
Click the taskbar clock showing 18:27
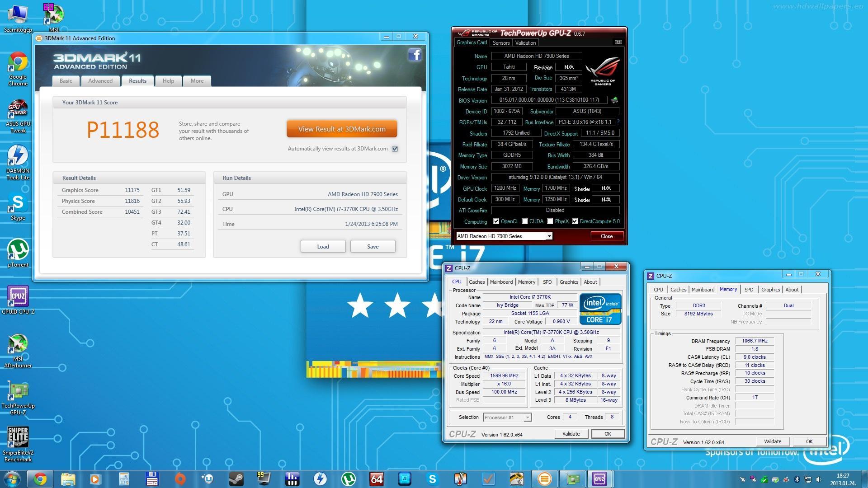point(843,479)
